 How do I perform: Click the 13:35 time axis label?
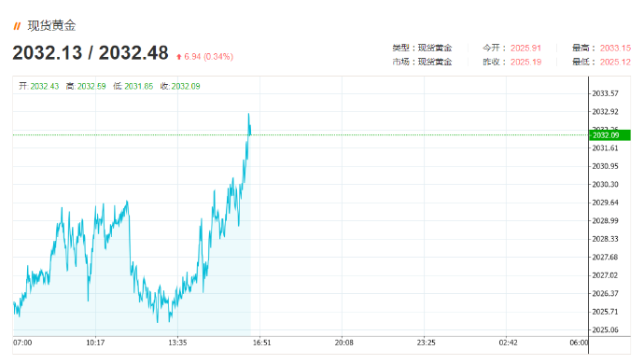click(x=177, y=343)
